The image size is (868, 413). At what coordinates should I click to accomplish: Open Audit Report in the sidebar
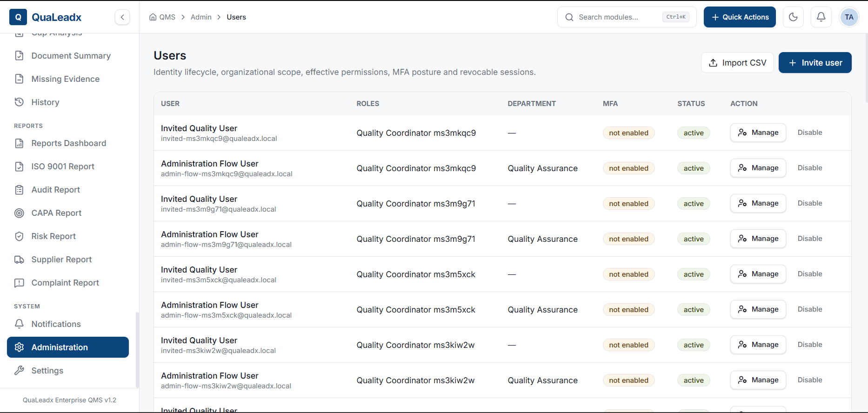point(68,190)
